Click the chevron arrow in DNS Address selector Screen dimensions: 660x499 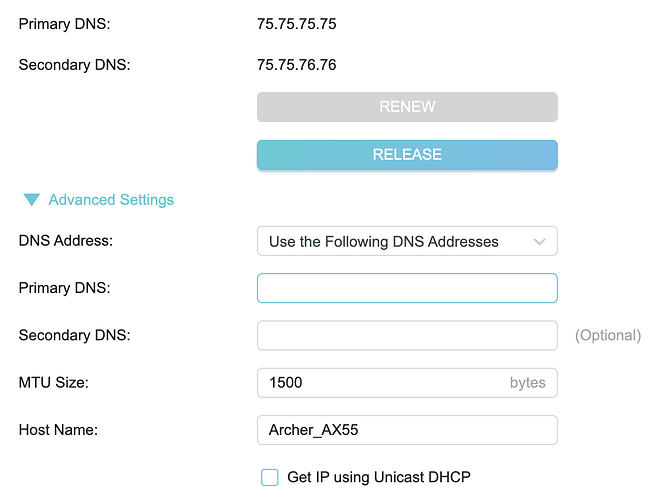(540, 241)
